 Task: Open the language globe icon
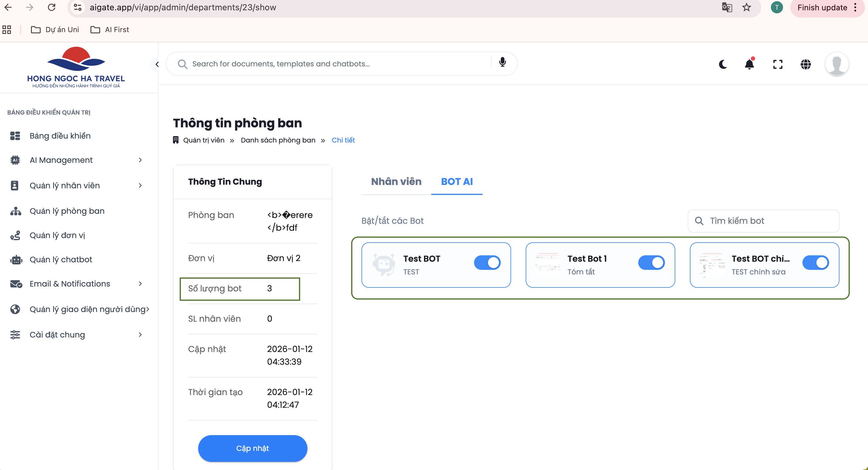coord(805,64)
